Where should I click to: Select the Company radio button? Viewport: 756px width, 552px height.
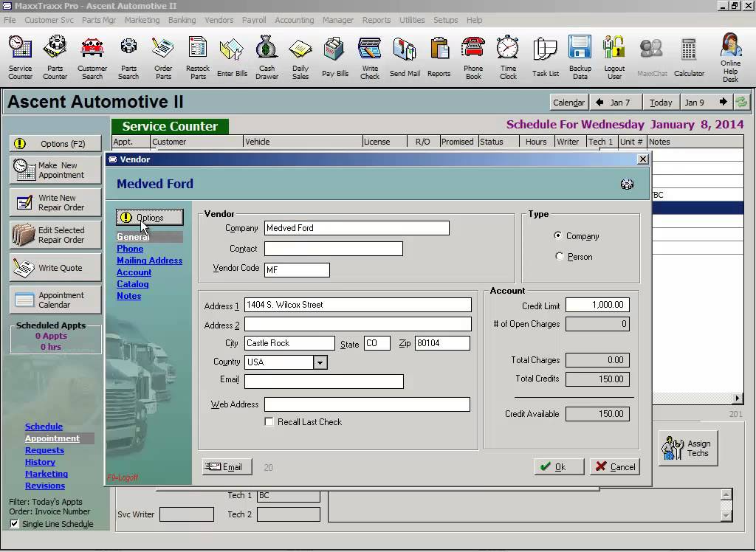(558, 236)
